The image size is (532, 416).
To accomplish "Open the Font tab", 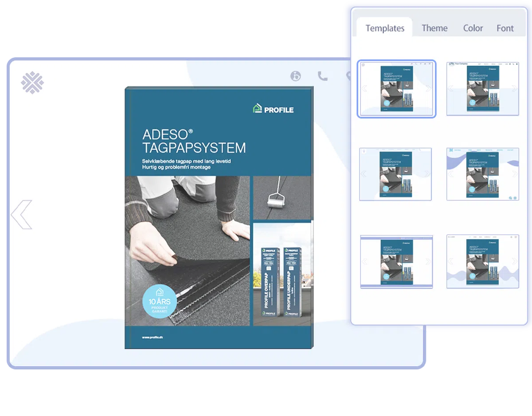I will point(505,28).
